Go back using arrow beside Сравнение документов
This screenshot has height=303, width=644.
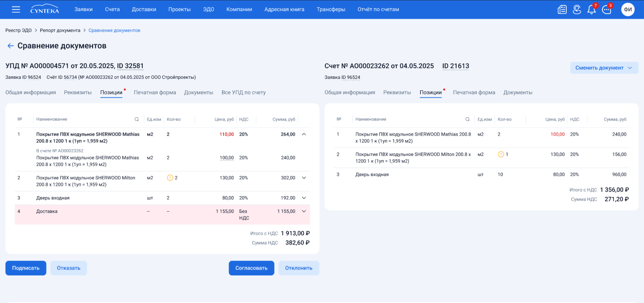10,46
